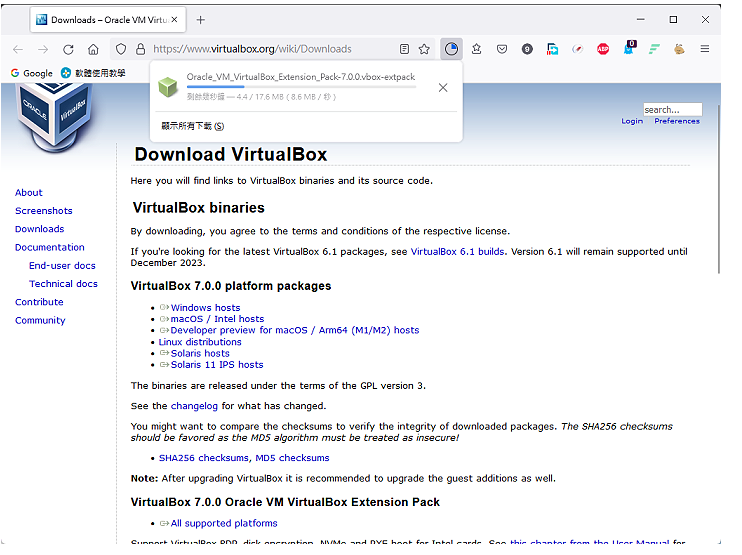Open the orange extension icon

(x=679, y=49)
